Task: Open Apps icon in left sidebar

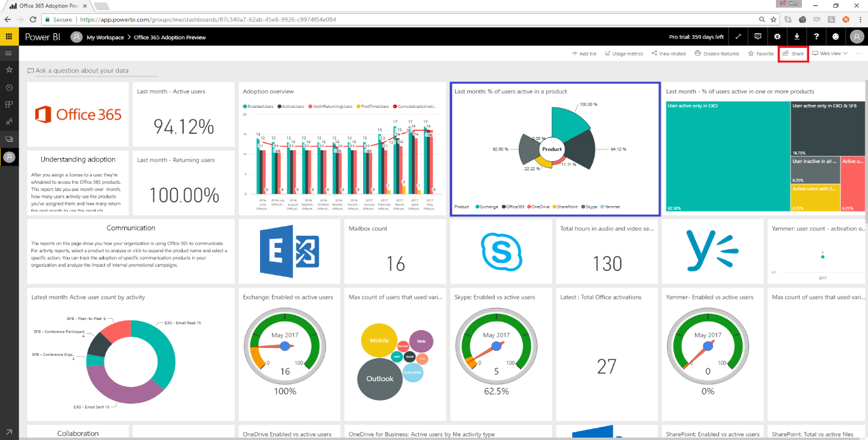Action: [x=8, y=104]
